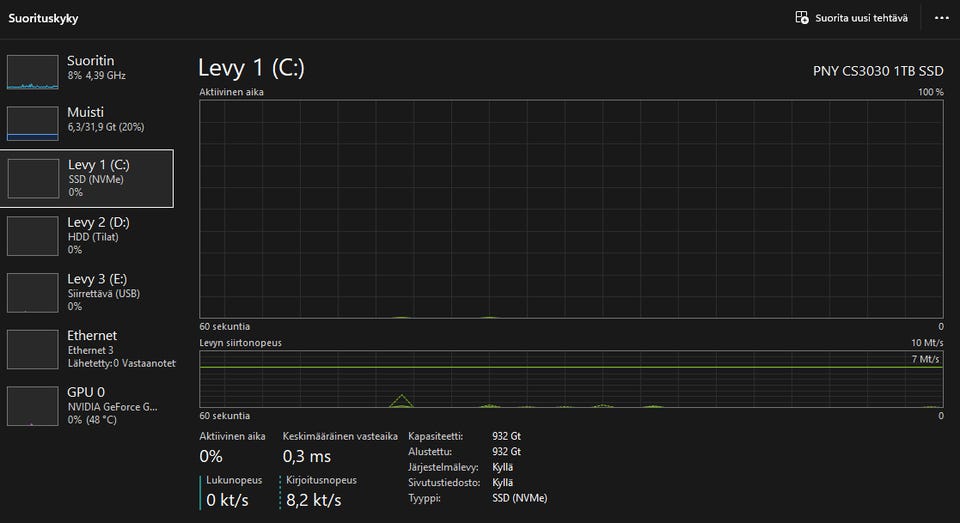Viewport: 960px width, 523px height.
Task: Click the Suorita uusi tehtävä button label
Action: point(861,18)
